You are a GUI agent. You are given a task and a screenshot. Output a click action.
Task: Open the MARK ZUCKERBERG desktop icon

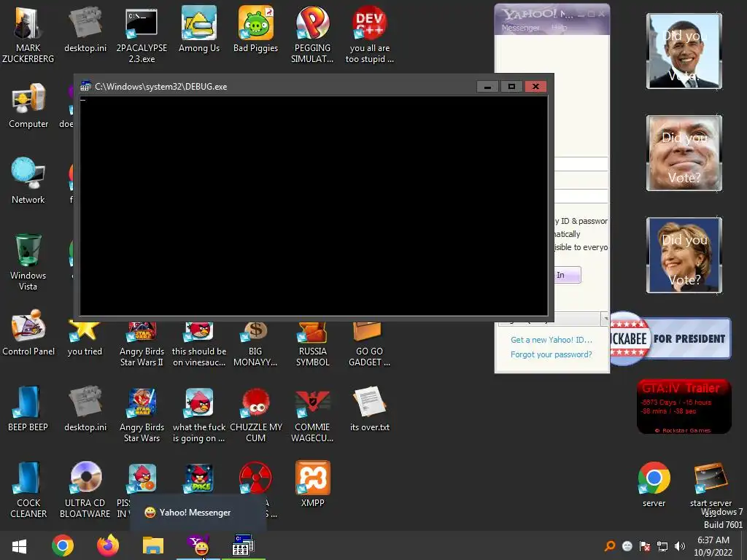[28, 34]
